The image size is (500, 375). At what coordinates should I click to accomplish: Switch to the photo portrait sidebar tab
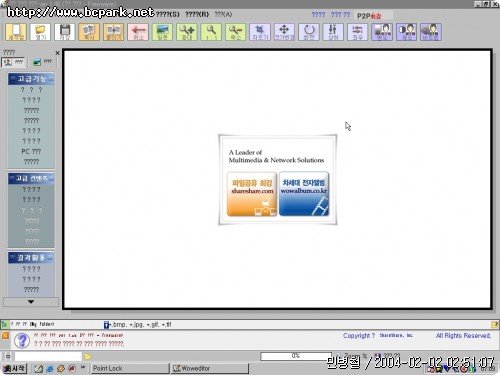[13, 62]
